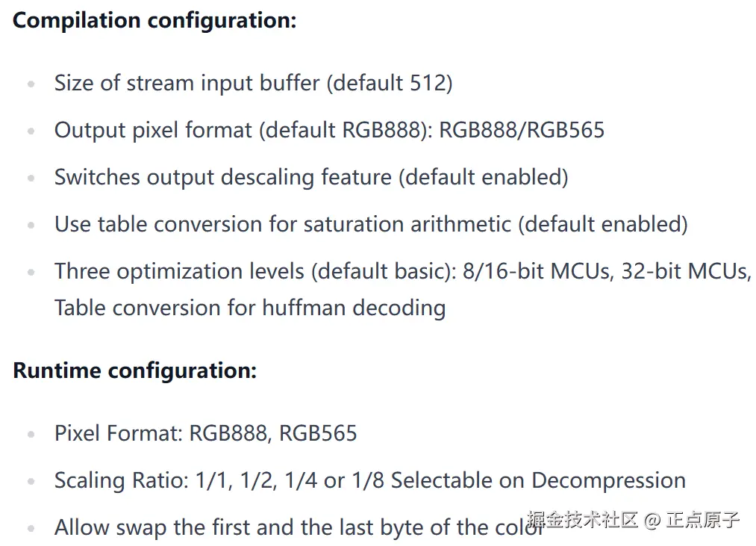Click the '(default 512)' text

[389, 83]
